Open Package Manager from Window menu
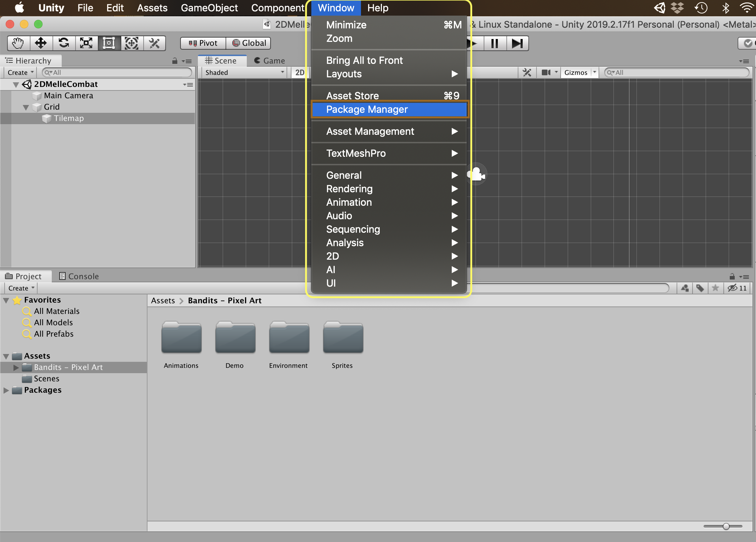The height and width of the screenshot is (542, 756). (367, 109)
